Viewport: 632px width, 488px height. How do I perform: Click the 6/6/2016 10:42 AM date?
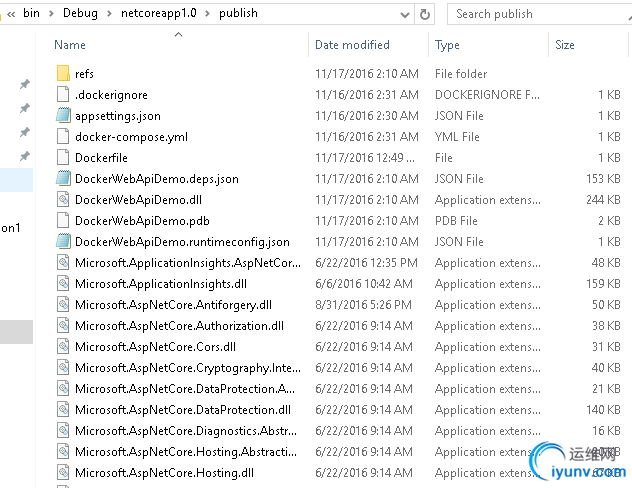tap(364, 284)
